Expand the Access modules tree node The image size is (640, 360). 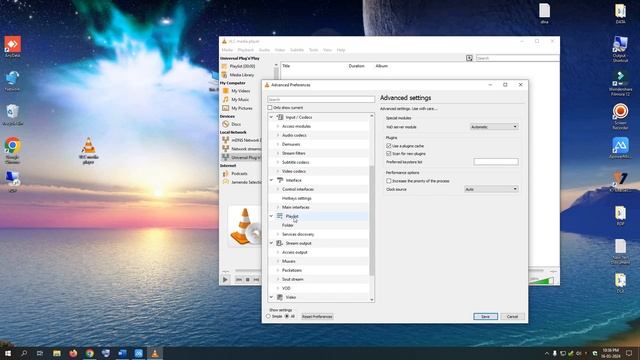pyautogui.click(x=278, y=126)
